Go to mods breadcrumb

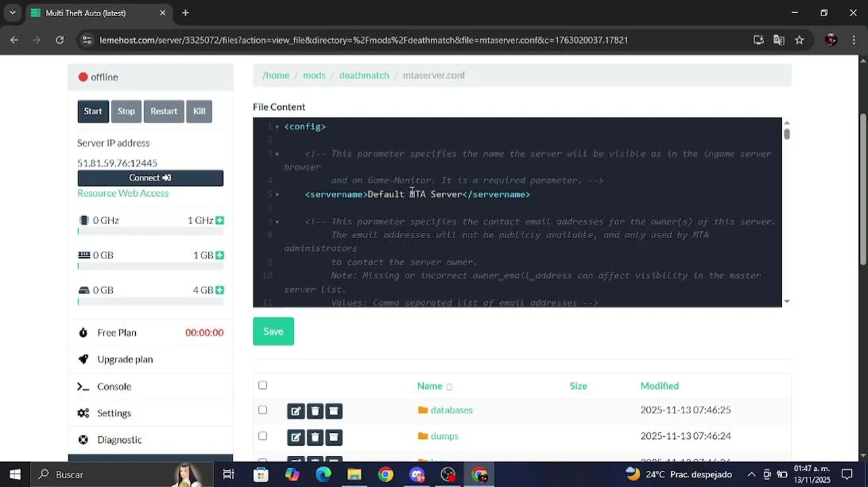pos(314,75)
